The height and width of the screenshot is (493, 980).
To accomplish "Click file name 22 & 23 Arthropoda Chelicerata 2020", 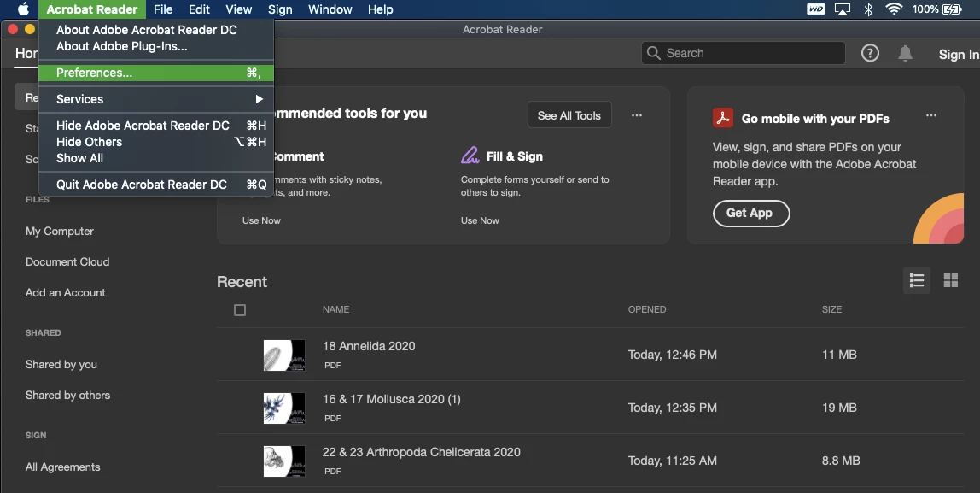I will [421, 452].
